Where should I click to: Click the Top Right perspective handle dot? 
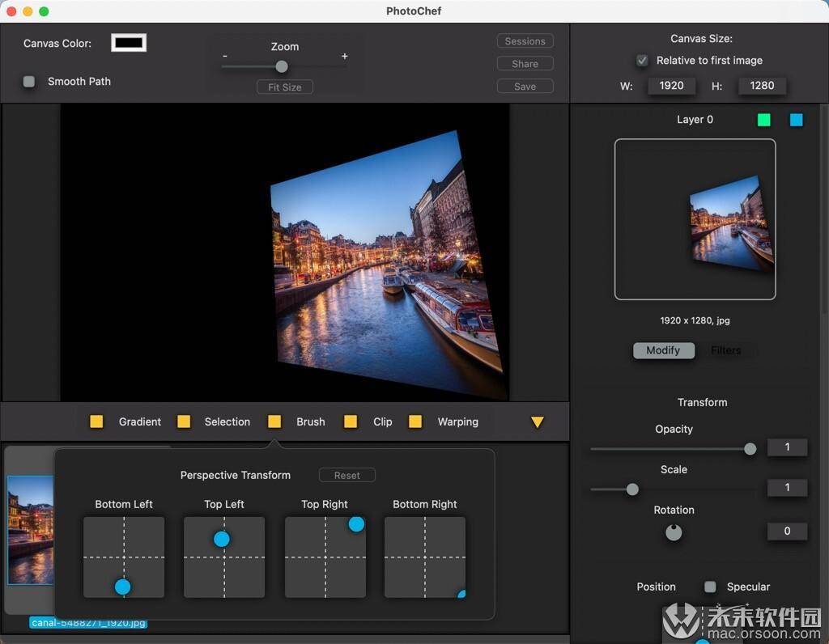coord(356,524)
